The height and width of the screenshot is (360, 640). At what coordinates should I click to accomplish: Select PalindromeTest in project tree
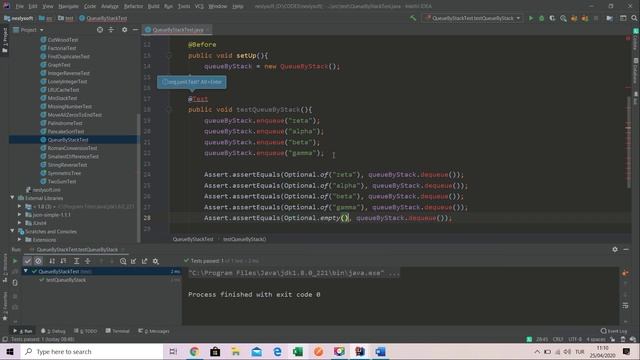(x=64, y=123)
